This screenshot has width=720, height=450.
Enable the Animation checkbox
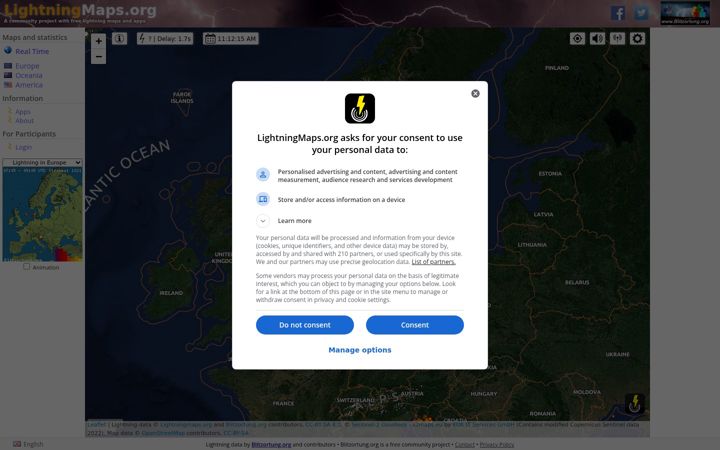(x=27, y=267)
